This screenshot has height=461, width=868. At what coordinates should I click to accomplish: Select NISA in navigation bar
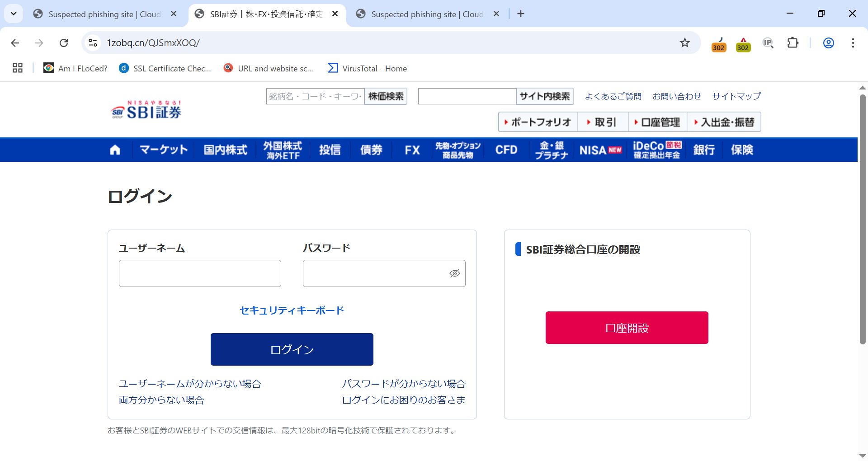click(601, 150)
